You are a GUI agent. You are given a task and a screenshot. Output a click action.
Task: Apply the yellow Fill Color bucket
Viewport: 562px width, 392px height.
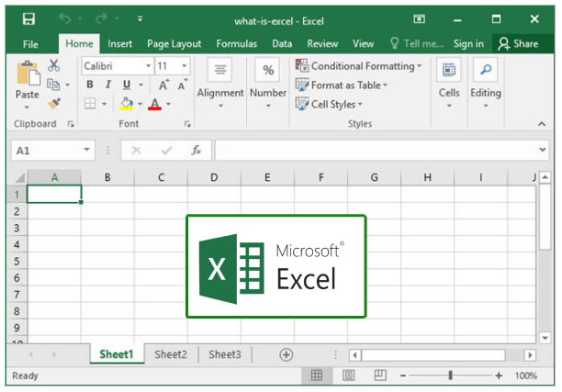pos(127,104)
